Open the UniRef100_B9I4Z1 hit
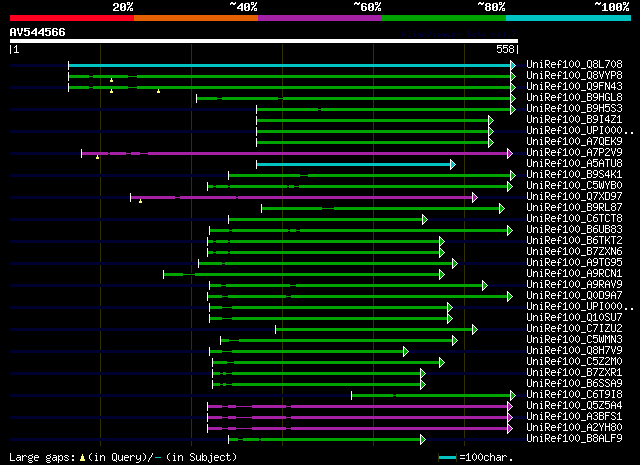The height and width of the screenshot is (465, 640). pos(574,119)
